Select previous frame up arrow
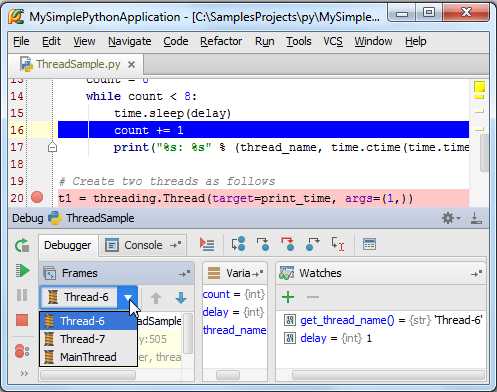The image size is (497, 392). pos(156,297)
